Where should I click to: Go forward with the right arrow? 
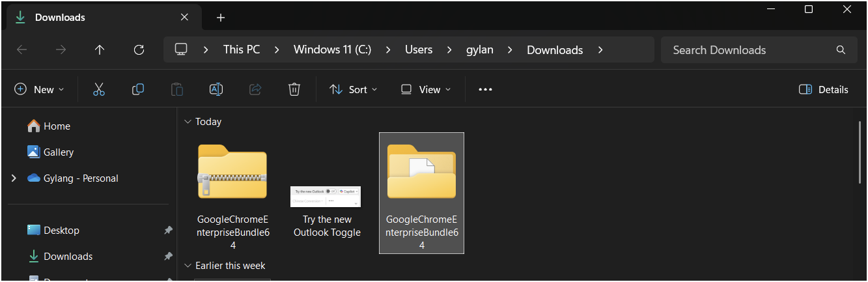click(x=61, y=49)
